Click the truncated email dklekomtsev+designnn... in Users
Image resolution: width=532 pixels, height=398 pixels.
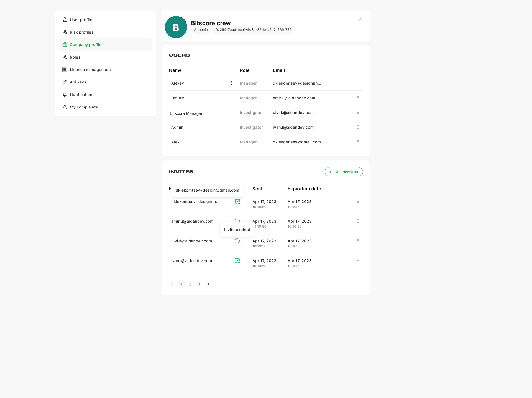point(297,83)
